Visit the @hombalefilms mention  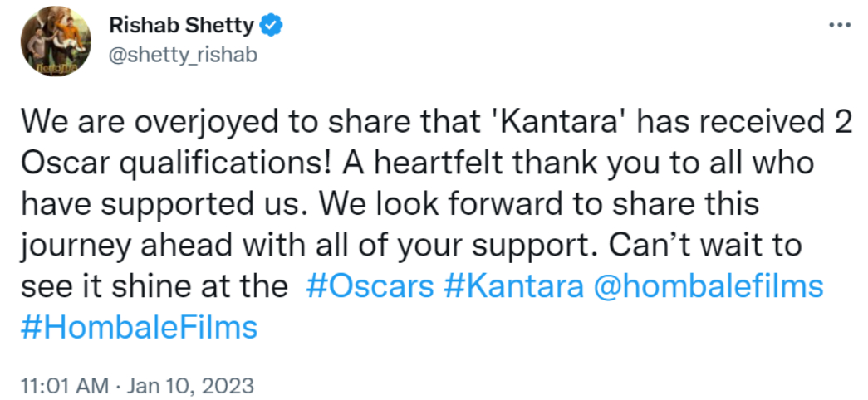708,286
